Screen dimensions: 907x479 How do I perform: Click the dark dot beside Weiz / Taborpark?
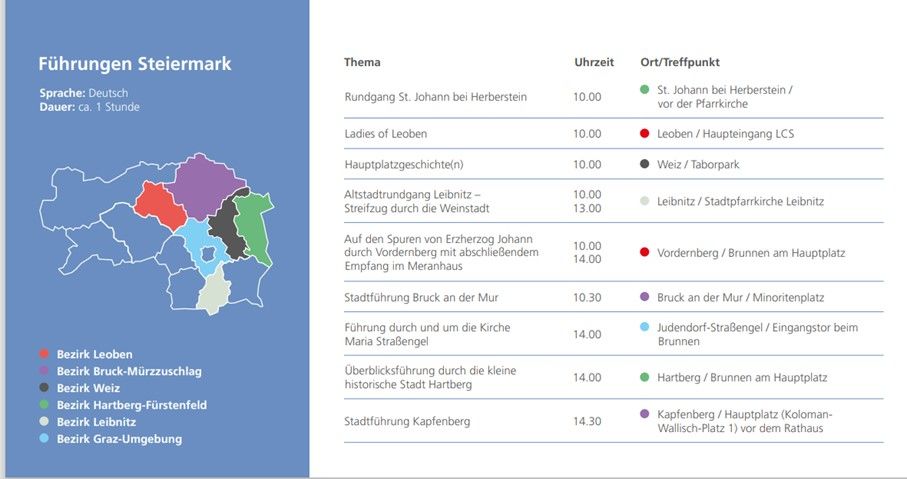[x=644, y=164]
